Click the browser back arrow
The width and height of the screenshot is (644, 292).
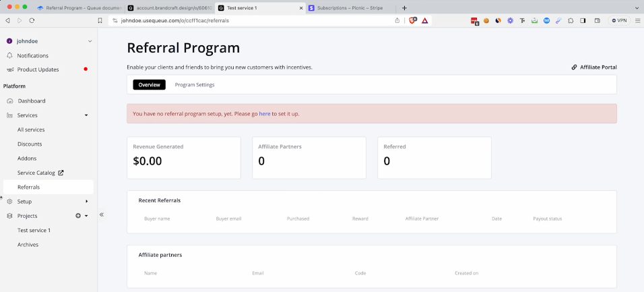(x=7, y=20)
